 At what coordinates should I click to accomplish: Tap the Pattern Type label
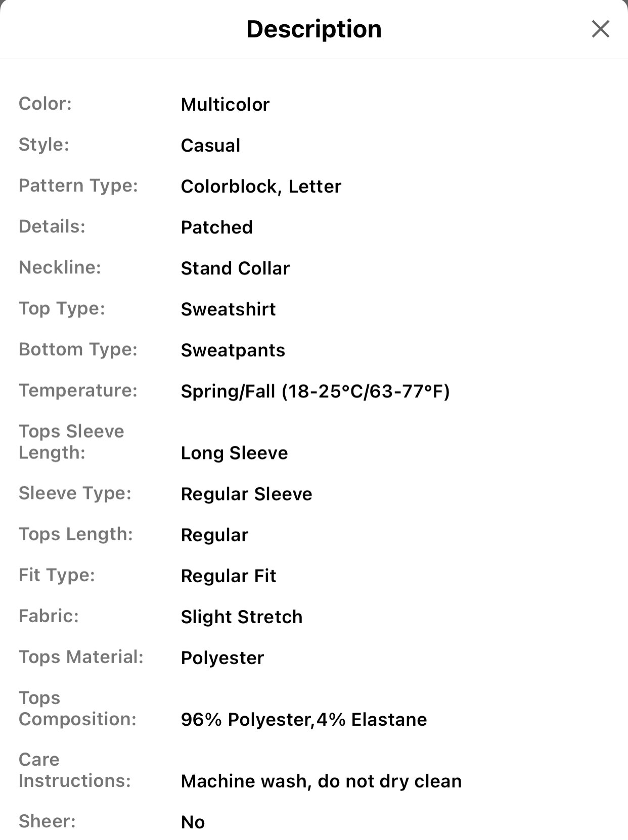[78, 185]
